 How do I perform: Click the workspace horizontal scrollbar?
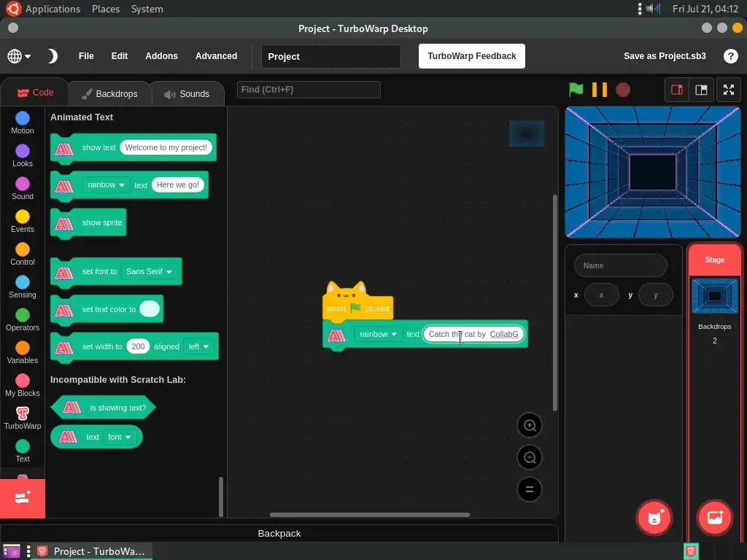pos(370,515)
